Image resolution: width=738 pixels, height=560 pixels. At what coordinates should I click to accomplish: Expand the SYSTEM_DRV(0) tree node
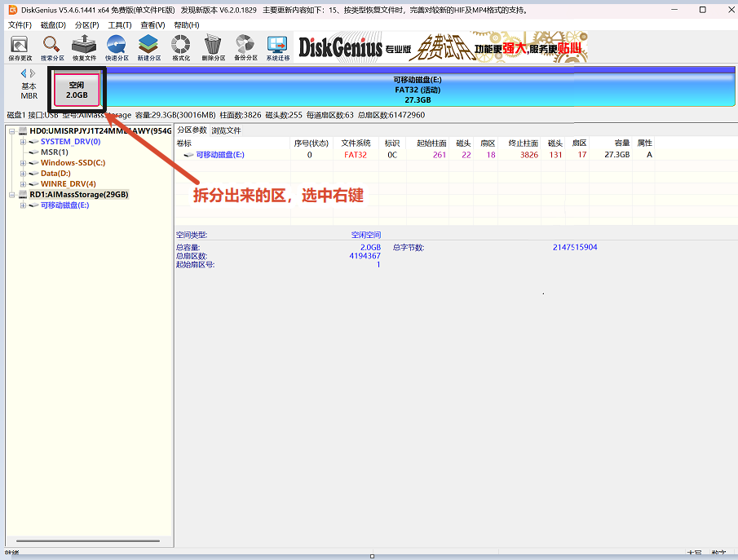click(x=23, y=142)
